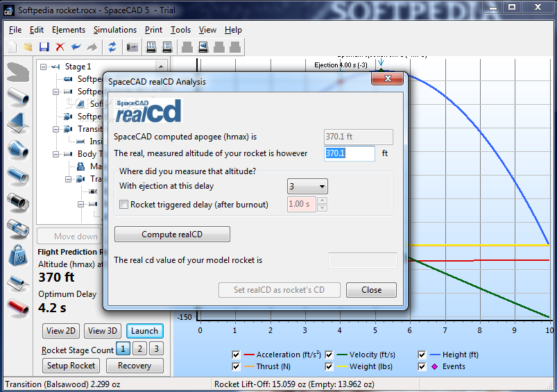Undo with the blue arrow icon
The width and height of the screenshot is (557, 392).
(x=76, y=47)
